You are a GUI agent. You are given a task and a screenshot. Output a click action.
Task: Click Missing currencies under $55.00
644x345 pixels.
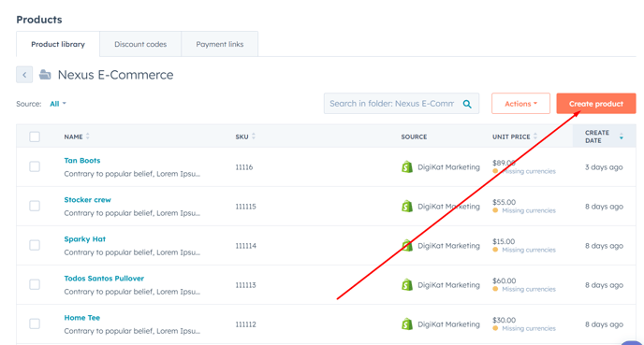529,210
